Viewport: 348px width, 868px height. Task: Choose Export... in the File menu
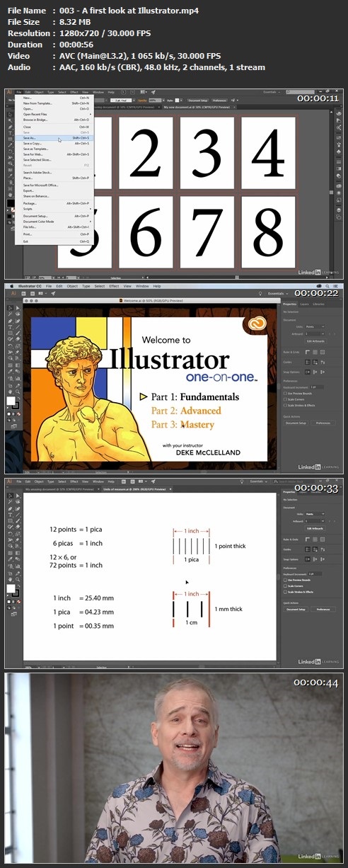54,191
